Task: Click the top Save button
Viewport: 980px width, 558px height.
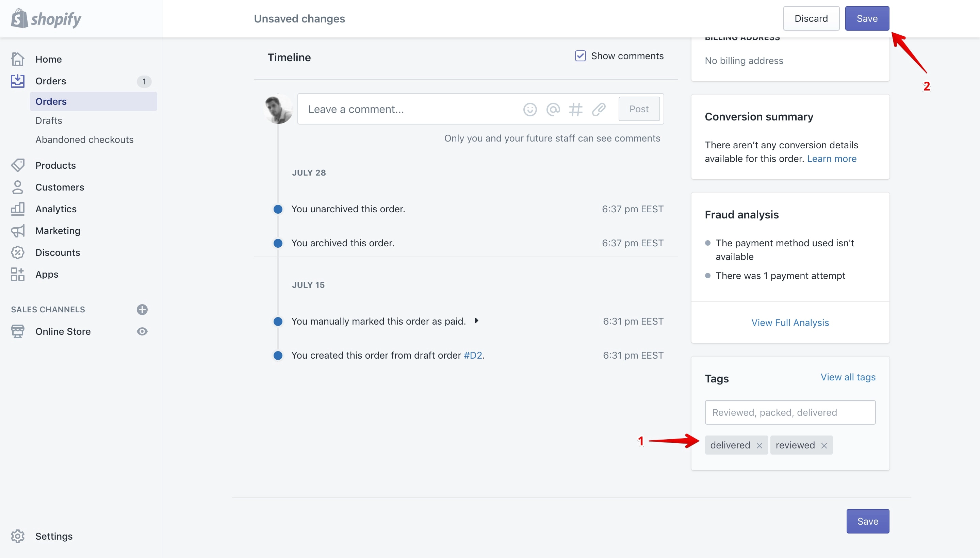Action: pos(867,18)
